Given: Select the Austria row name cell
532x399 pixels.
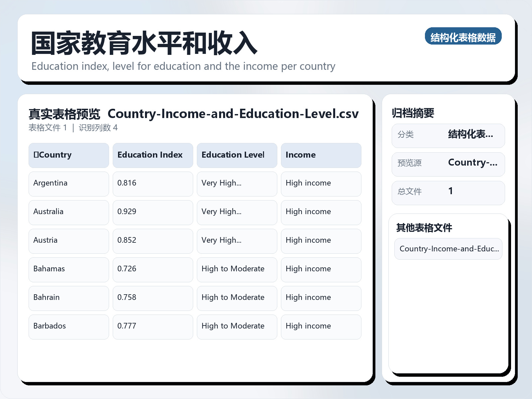Looking at the screenshot, I should point(68,241).
